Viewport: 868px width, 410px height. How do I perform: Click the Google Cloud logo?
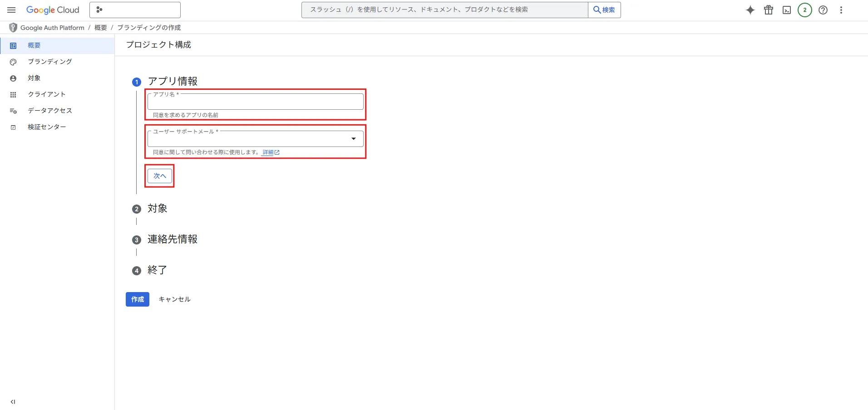pos(53,10)
